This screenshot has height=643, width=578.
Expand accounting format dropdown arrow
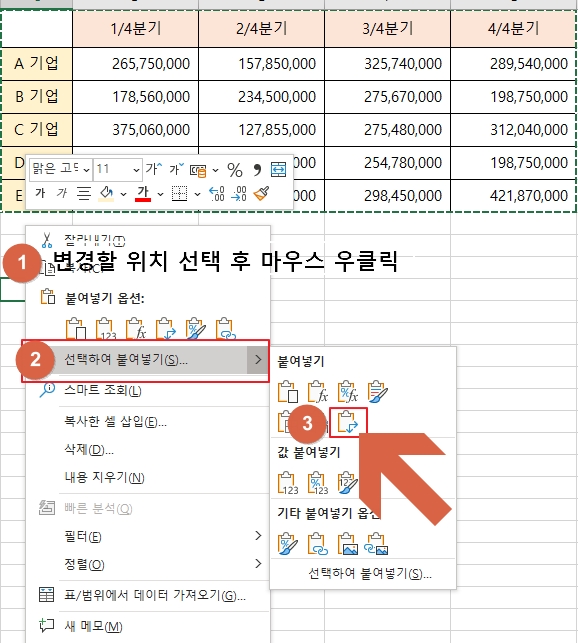(215, 170)
